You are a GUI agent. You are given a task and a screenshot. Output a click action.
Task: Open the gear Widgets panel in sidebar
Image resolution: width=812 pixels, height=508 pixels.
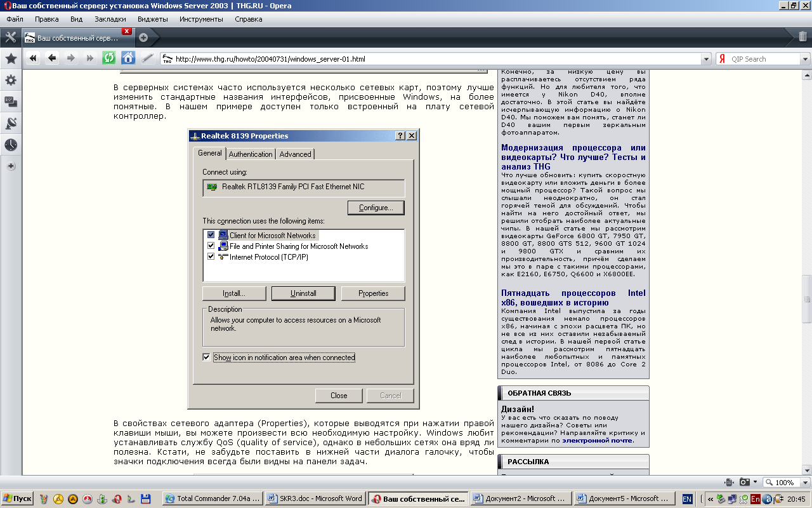pos(11,81)
